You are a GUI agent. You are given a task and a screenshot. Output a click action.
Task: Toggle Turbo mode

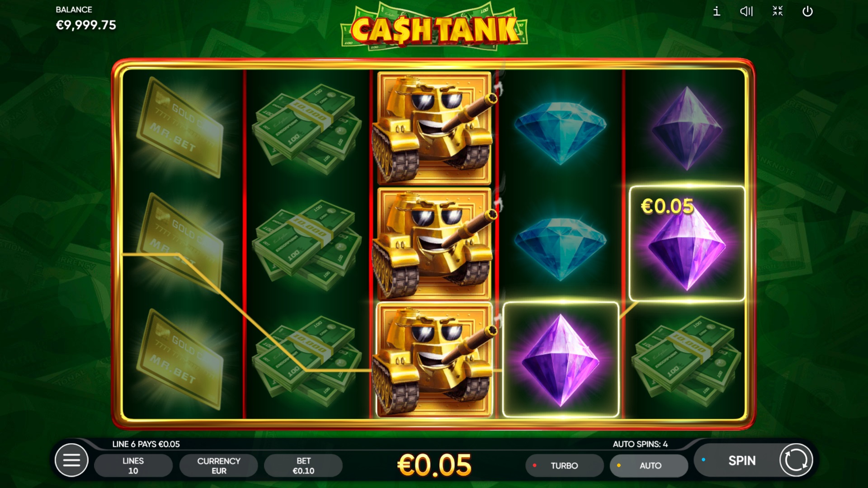[564, 466]
